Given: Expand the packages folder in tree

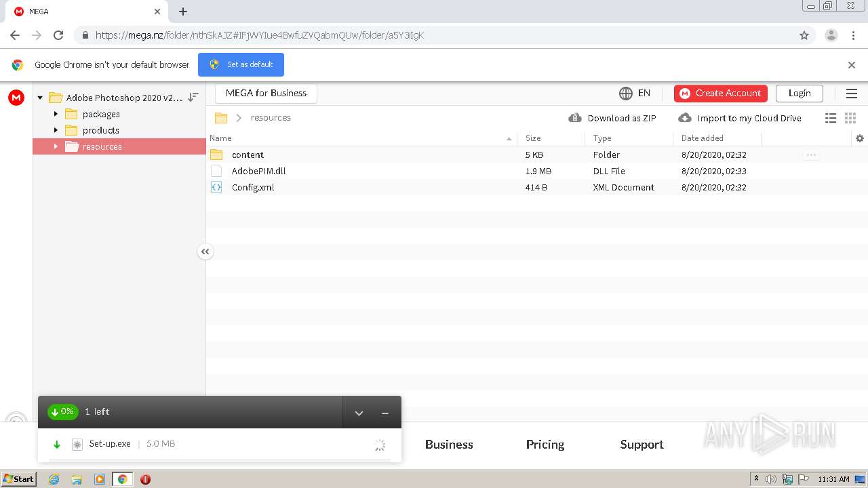Looking at the screenshot, I should (56, 114).
